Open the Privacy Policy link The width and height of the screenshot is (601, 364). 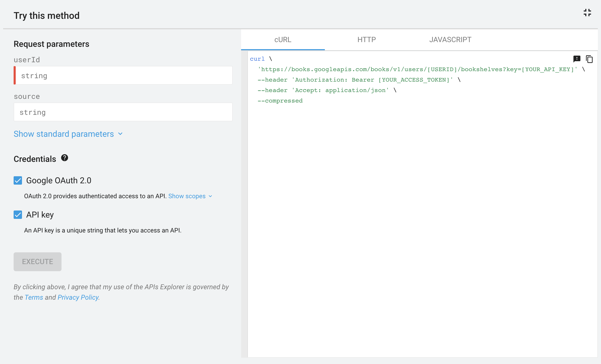tap(78, 297)
